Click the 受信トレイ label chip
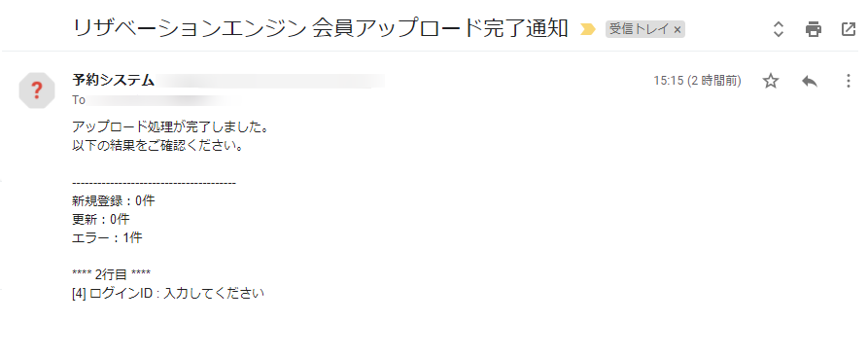The width and height of the screenshot is (868, 358). pyautogui.click(x=640, y=29)
